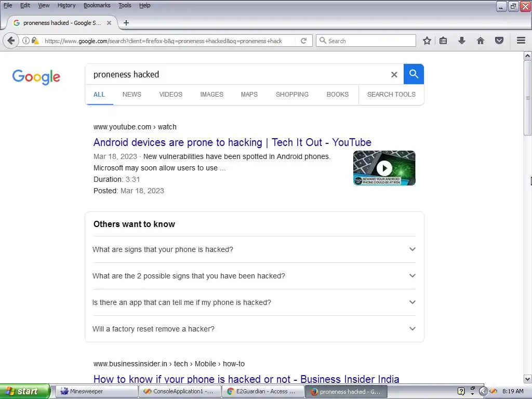Open Business Insider 'How to know if your phone is hacked' link

(246, 379)
